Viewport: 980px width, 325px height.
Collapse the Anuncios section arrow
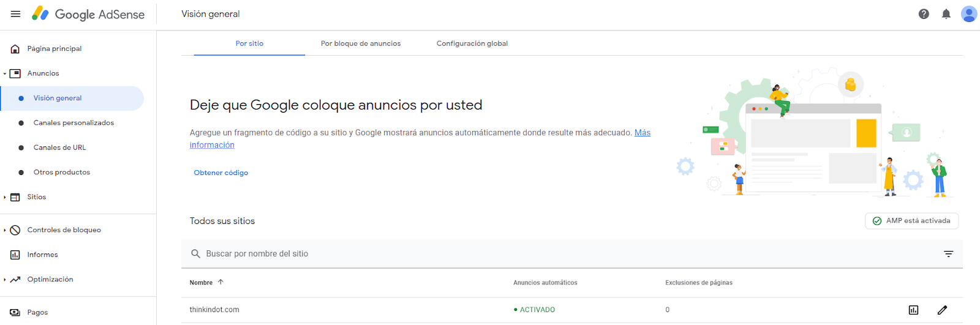tap(5, 73)
